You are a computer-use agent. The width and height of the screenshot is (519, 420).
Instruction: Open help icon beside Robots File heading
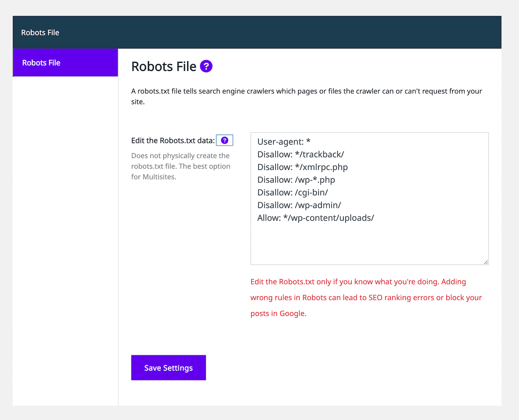206,66
